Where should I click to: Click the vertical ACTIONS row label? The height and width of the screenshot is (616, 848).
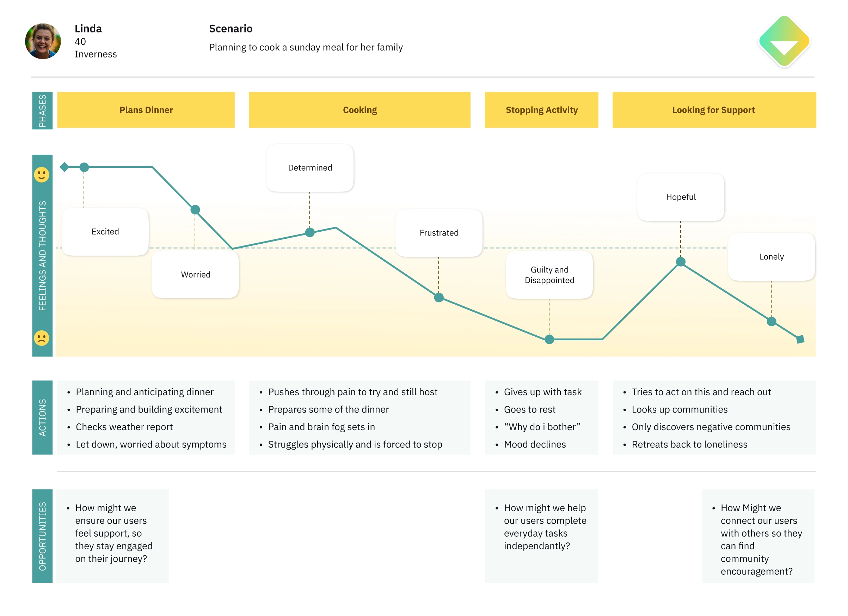42,417
